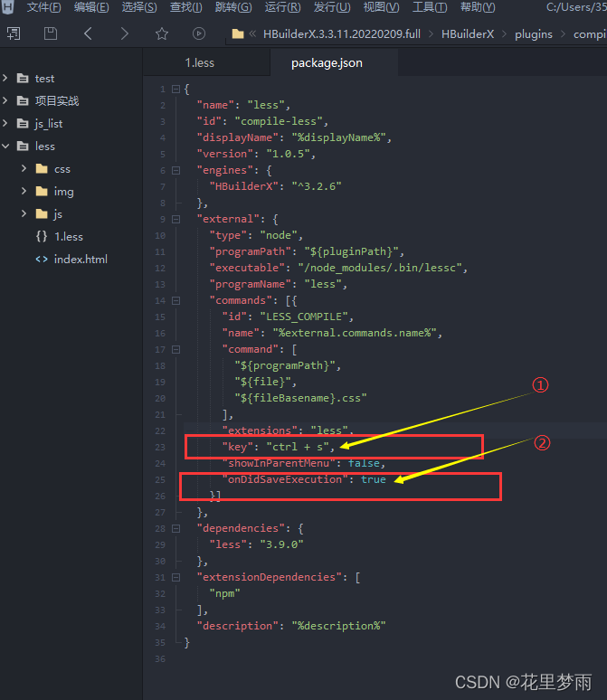Click the 项目实战 project folder icon
The height and width of the screenshot is (700, 607).
[23, 101]
